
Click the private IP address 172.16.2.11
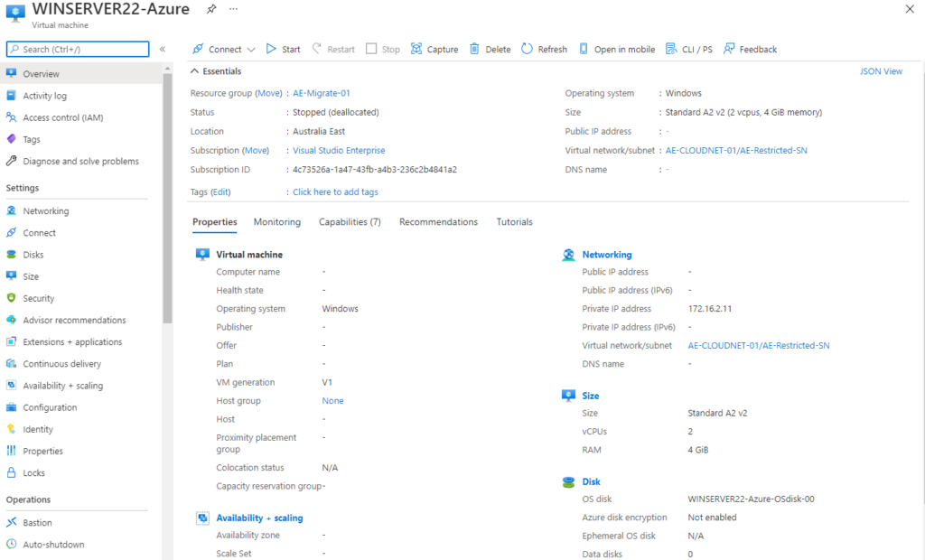click(710, 309)
